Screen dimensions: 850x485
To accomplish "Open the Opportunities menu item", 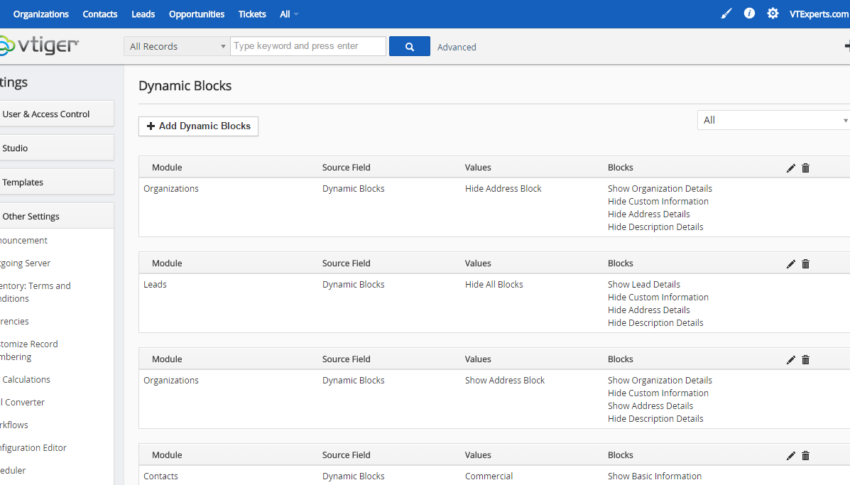I will coord(196,14).
